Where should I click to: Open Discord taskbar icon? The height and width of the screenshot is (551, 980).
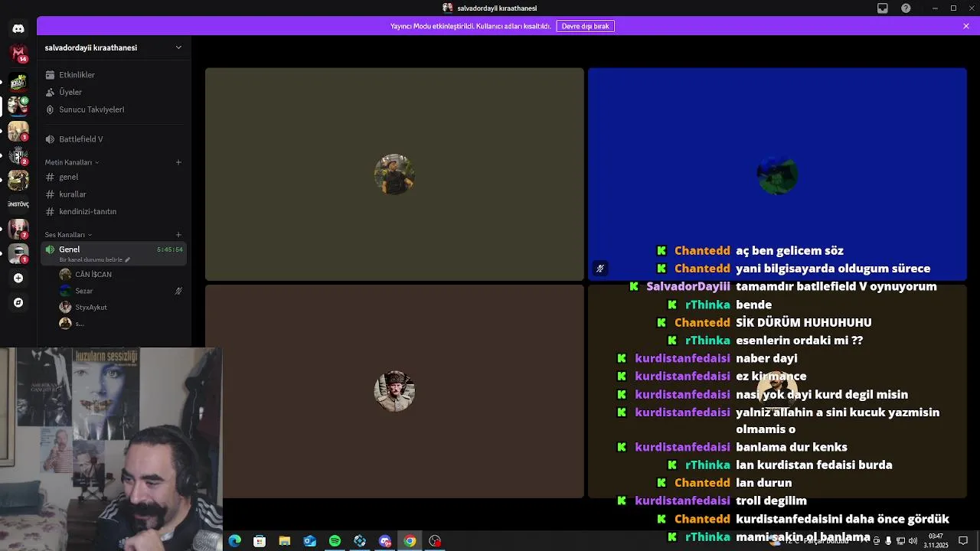[x=385, y=541]
